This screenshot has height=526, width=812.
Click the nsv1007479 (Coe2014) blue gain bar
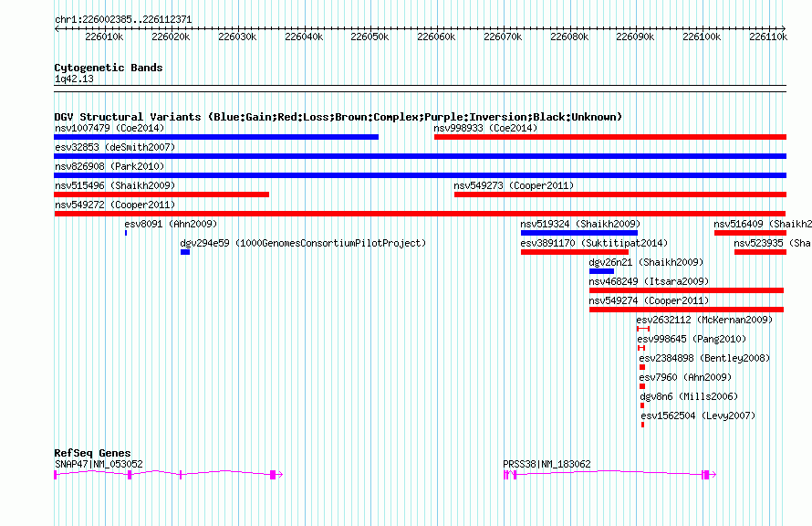click(216, 137)
